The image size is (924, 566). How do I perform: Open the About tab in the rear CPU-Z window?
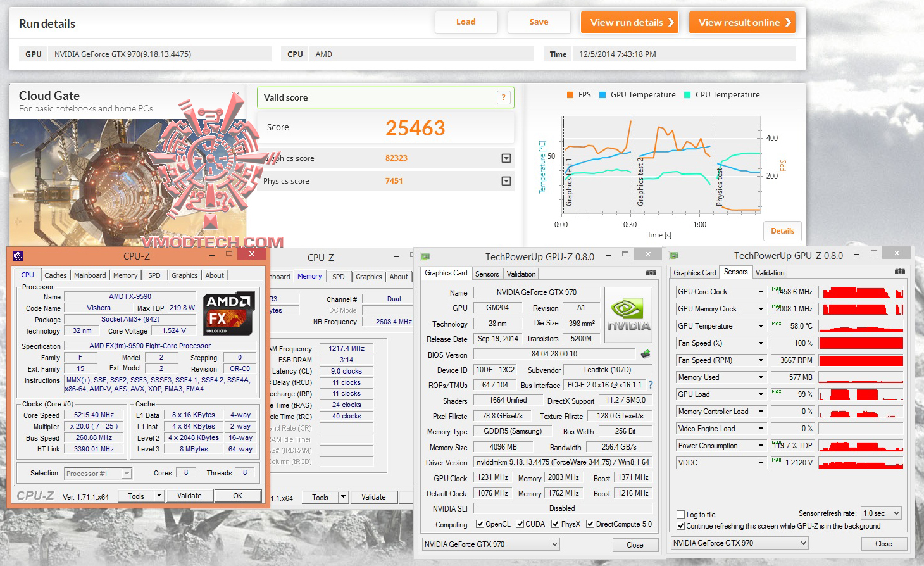(399, 277)
